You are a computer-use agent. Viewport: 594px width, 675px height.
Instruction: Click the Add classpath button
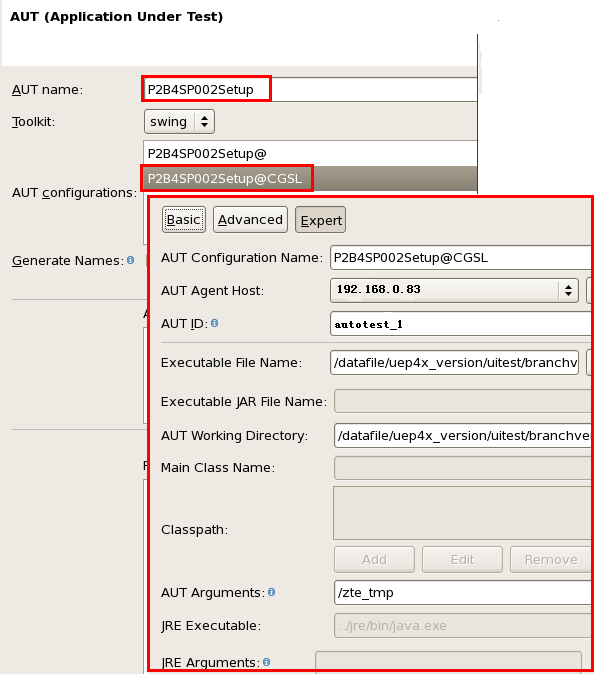tap(374, 560)
